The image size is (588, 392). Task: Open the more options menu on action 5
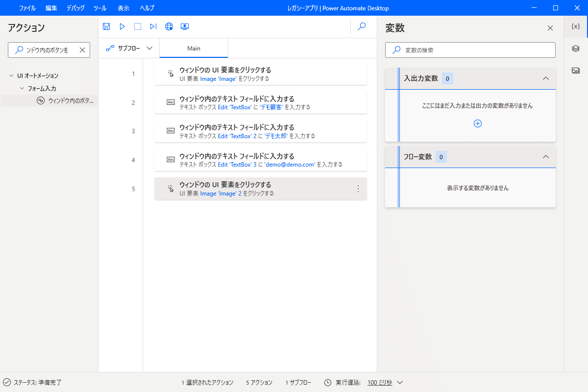(358, 189)
